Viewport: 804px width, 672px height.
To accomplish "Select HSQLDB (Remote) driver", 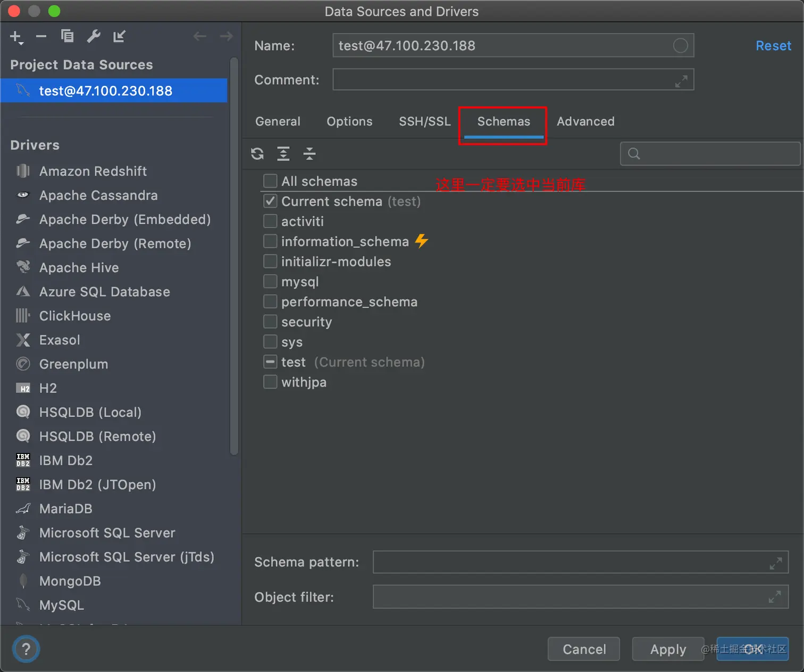I will 97,436.
